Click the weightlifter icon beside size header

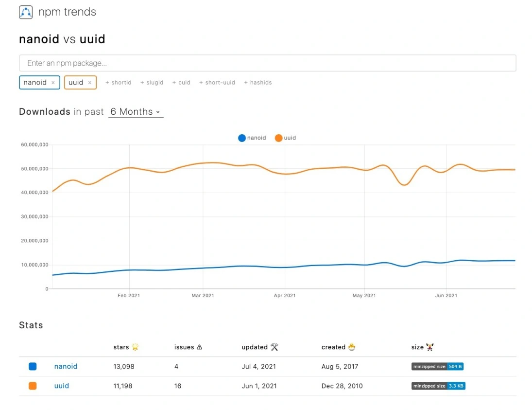coord(430,347)
